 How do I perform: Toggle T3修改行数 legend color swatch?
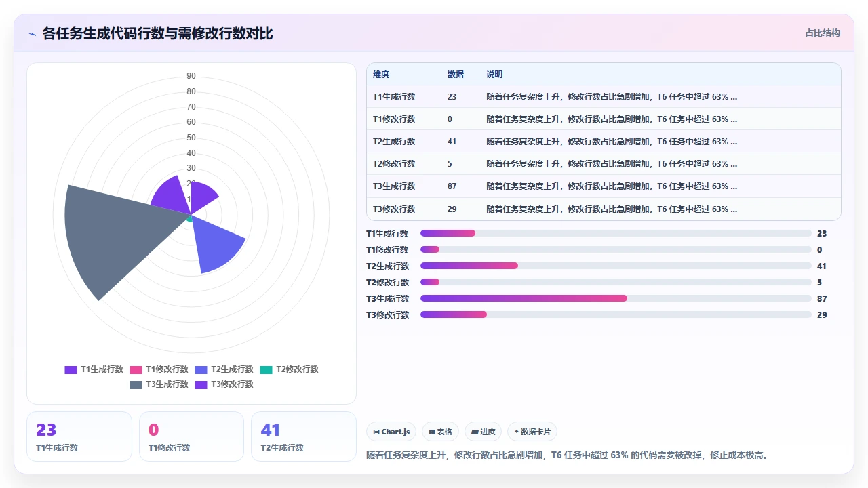201,384
